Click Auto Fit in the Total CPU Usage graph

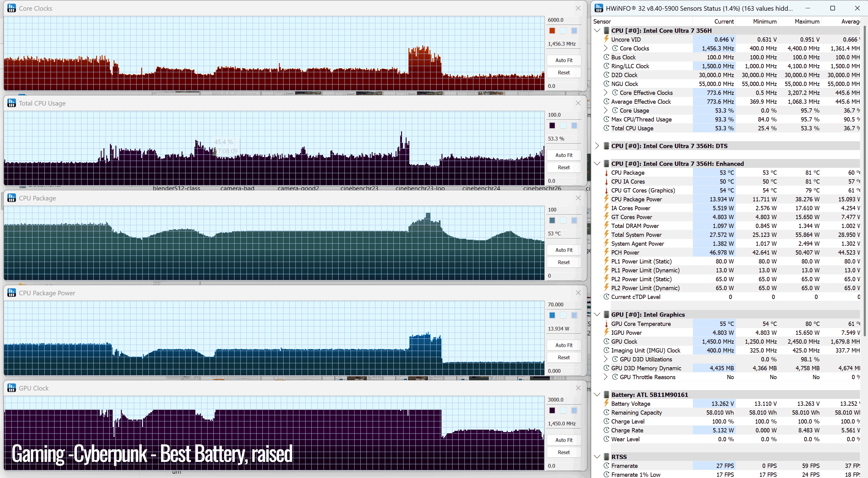(x=564, y=155)
